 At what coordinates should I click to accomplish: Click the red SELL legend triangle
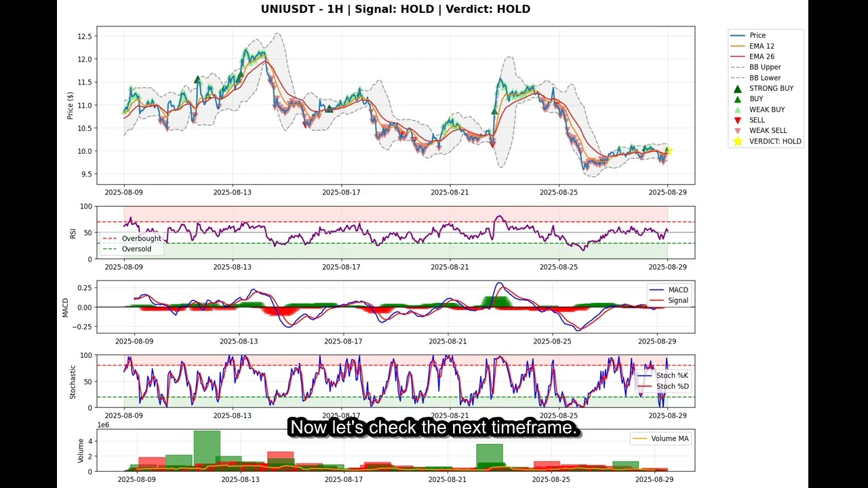pos(738,120)
